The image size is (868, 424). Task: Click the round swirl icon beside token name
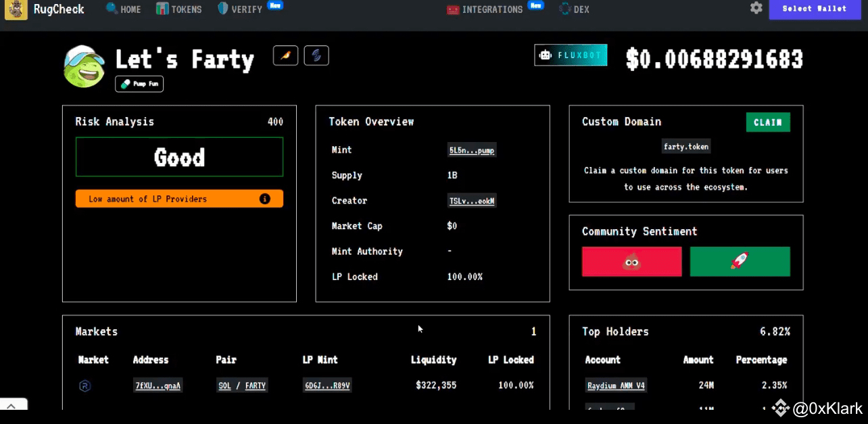[316, 55]
